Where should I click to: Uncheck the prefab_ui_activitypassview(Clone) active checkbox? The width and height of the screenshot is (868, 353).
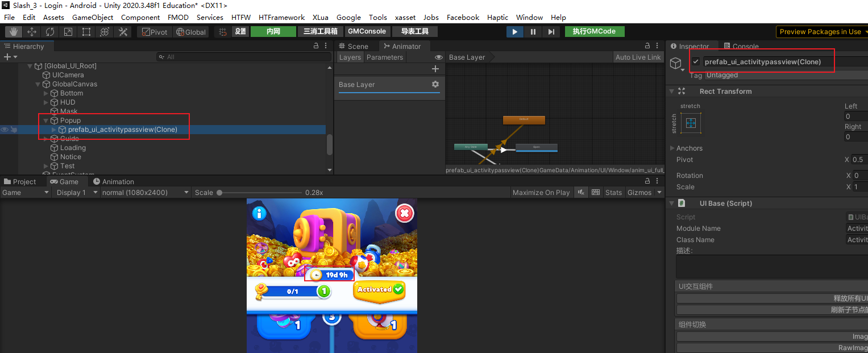(x=696, y=61)
